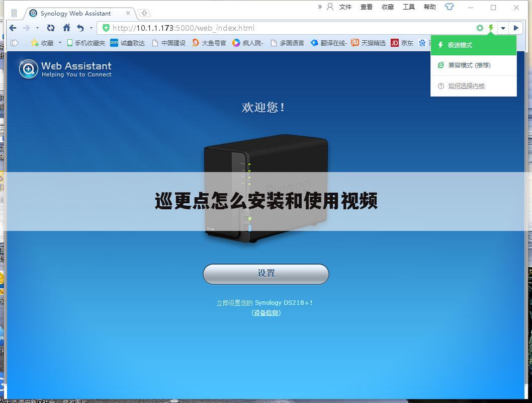Expand the double-chevron overflow button

(x=320, y=7)
